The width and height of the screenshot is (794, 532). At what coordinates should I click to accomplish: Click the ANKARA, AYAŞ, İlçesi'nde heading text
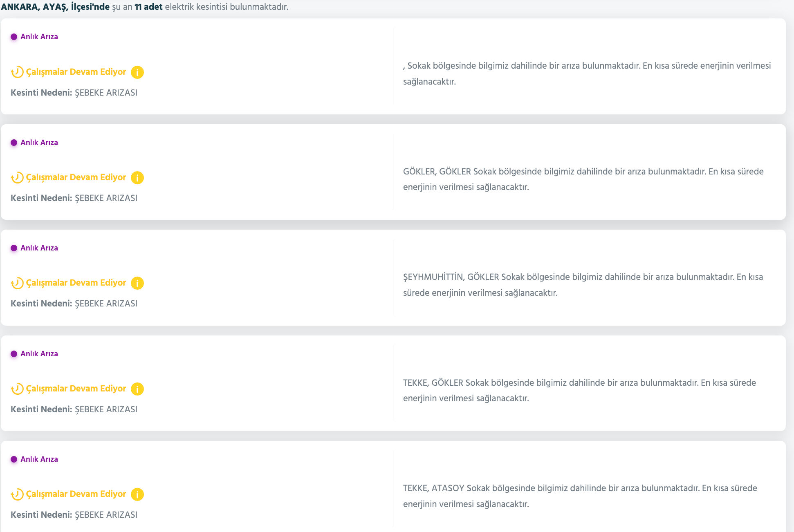pyautogui.click(x=55, y=7)
